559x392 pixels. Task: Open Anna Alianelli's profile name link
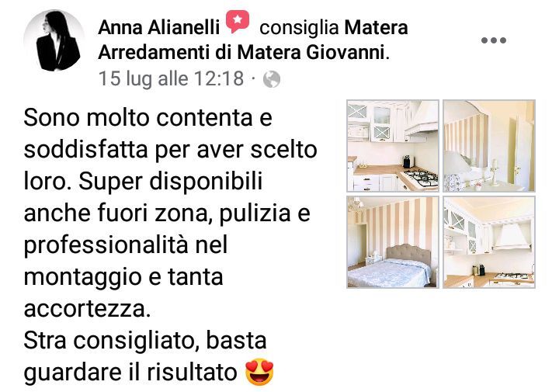pos(158,27)
